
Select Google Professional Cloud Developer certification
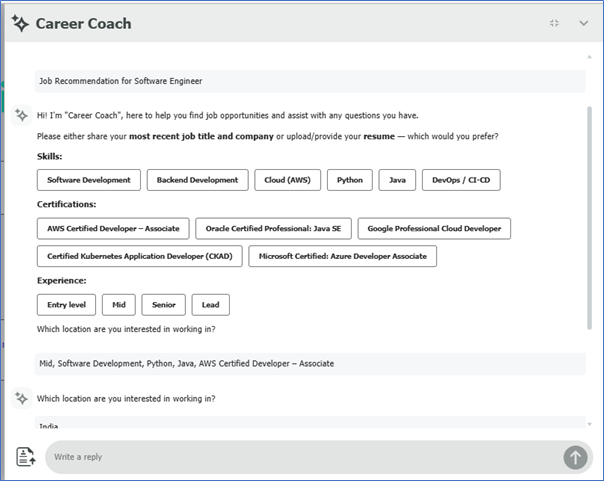coord(434,228)
